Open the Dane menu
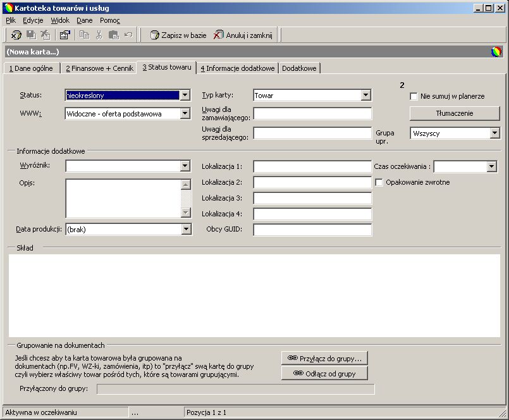Viewport: 509px width, 420px height. click(x=84, y=20)
